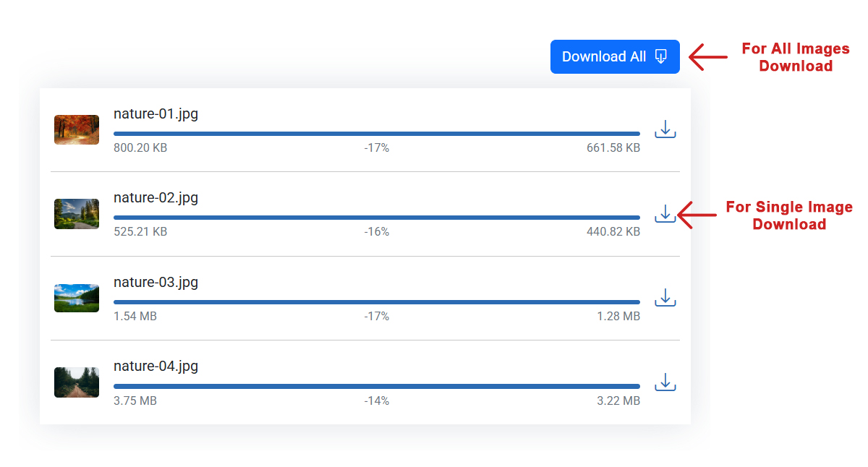Open the forest path thumbnail of nature-04.jpg
Screen dimensions: 868x467
[77, 382]
